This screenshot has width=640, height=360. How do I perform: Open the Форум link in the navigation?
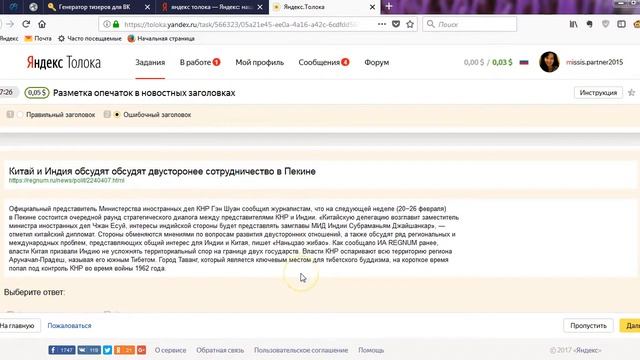pos(376,62)
